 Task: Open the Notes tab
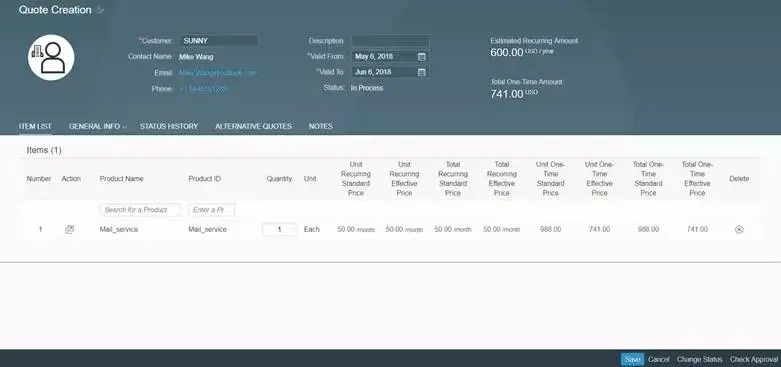tap(321, 126)
